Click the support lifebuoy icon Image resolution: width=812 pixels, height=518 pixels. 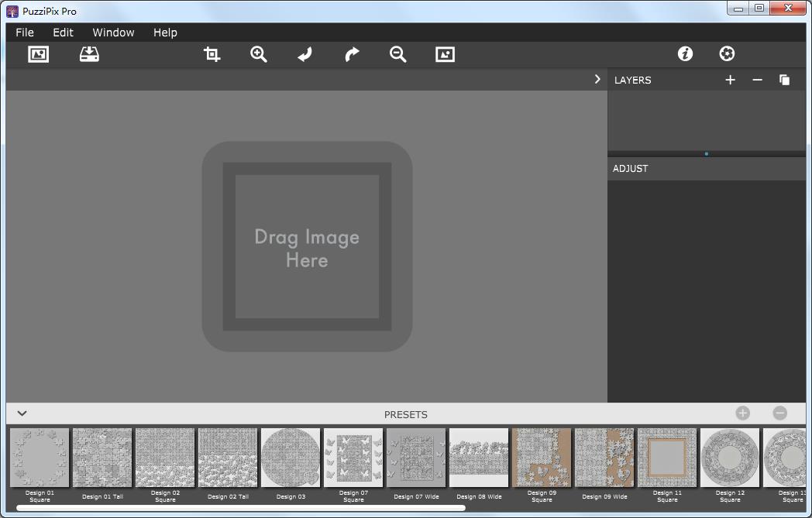727,53
